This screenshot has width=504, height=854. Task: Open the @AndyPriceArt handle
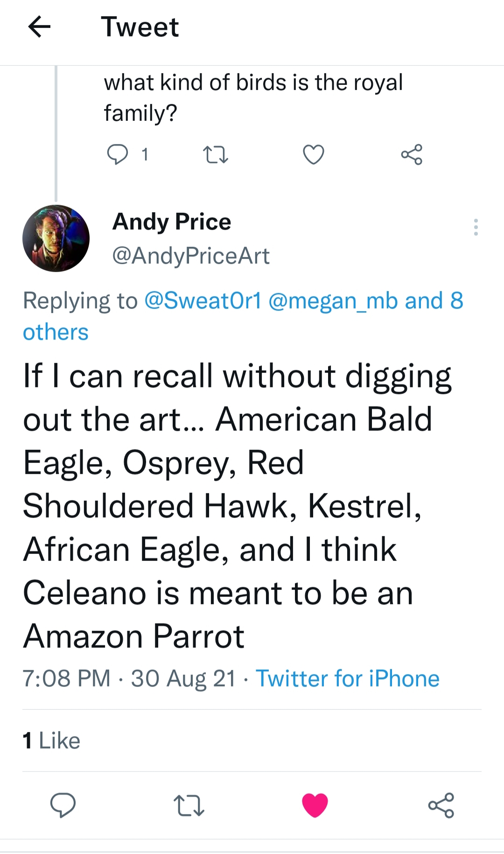(191, 256)
